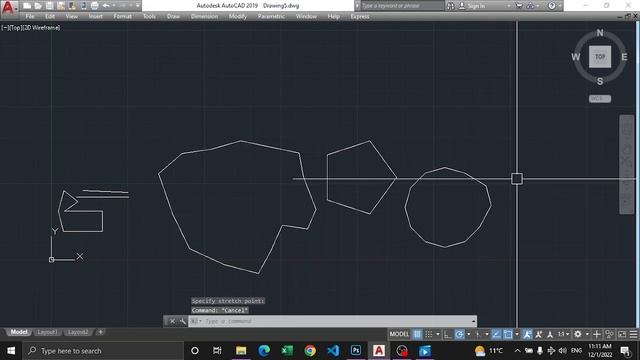Open the Express menu
This screenshot has height=360, width=640.
tap(360, 16)
